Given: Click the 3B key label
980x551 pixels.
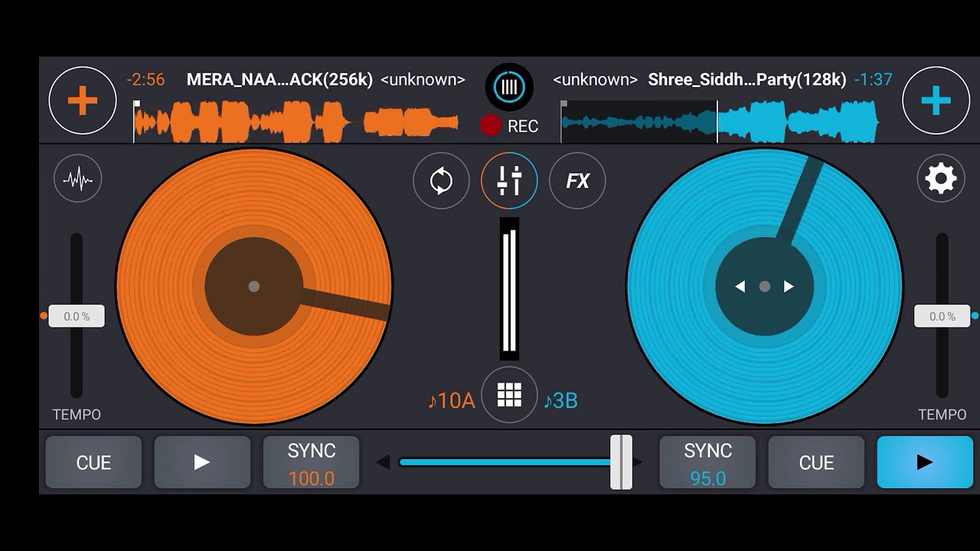Looking at the screenshot, I should [x=560, y=400].
